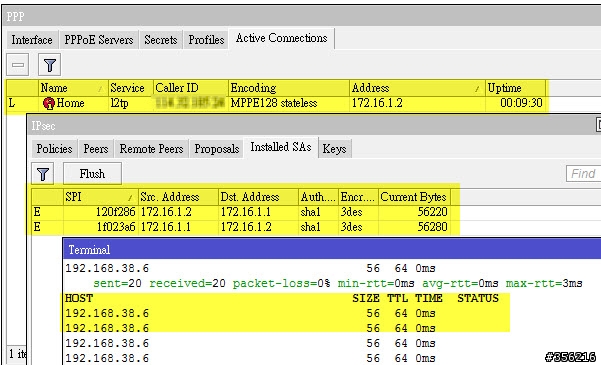Image resolution: width=601 pixels, height=365 pixels.
Task: Select SA row with SPI 120f286
Action: (241, 212)
